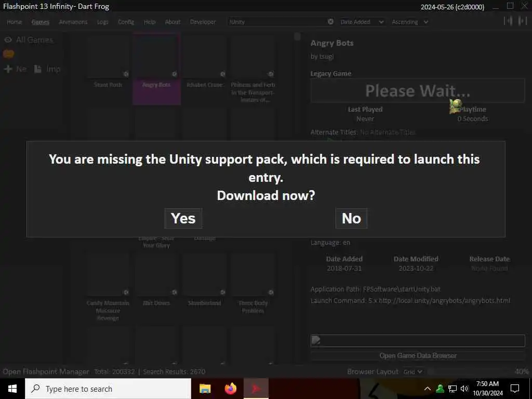532x399 pixels.
Task: Decline the download with No
Action: point(351,218)
